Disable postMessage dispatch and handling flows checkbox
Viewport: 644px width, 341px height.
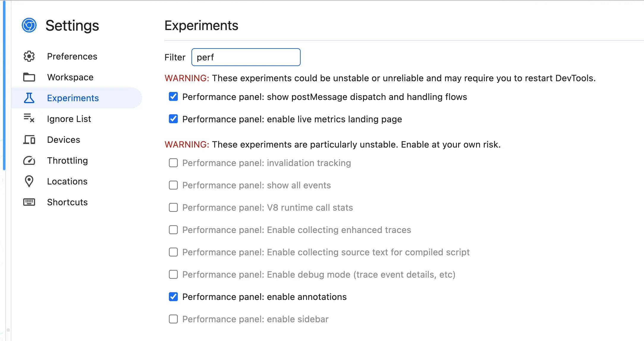click(x=173, y=96)
